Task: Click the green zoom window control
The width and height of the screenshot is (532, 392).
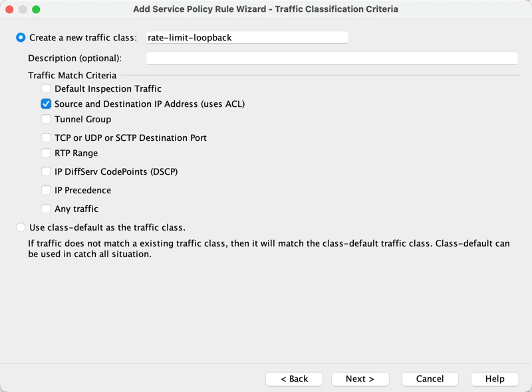Action: tap(36, 9)
